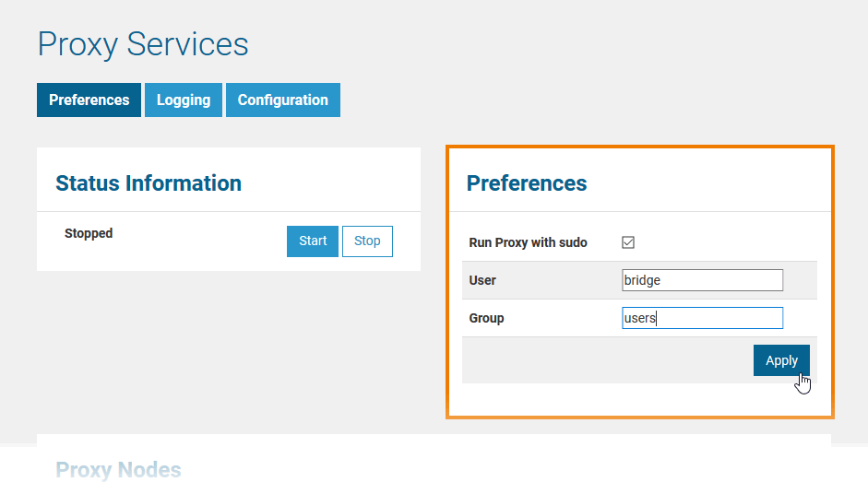Click the User field label

click(482, 280)
